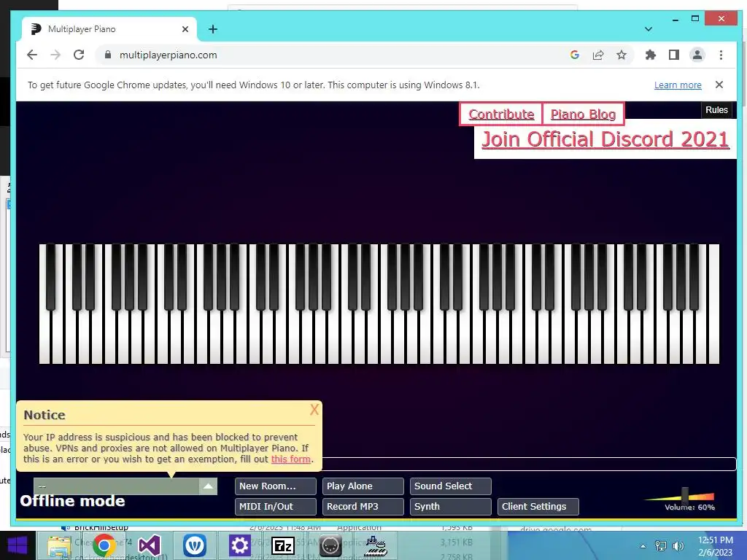Expand the tab search chevron

pyautogui.click(x=649, y=29)
